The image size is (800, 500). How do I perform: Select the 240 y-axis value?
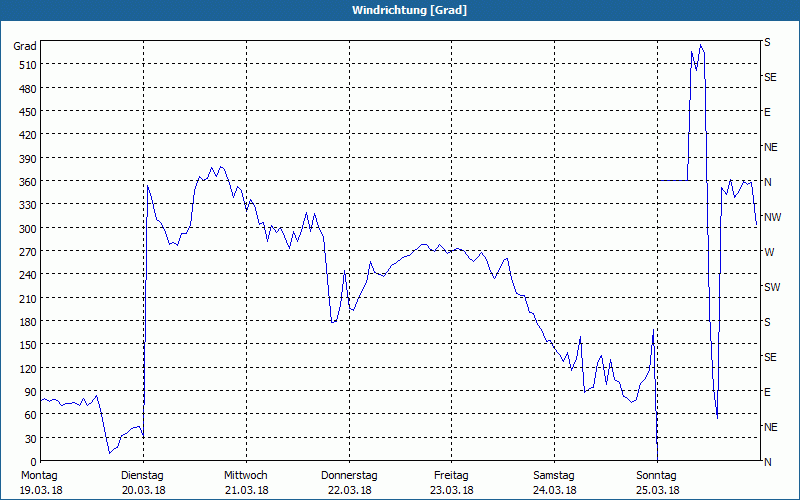[28, 275]
